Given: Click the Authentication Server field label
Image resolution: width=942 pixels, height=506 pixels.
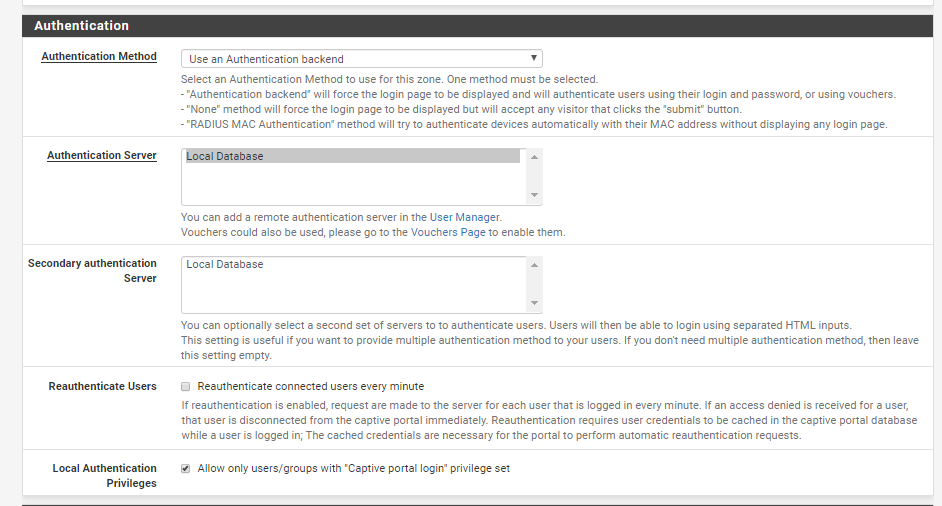Looking at the screenshot, I should (102, 155).
